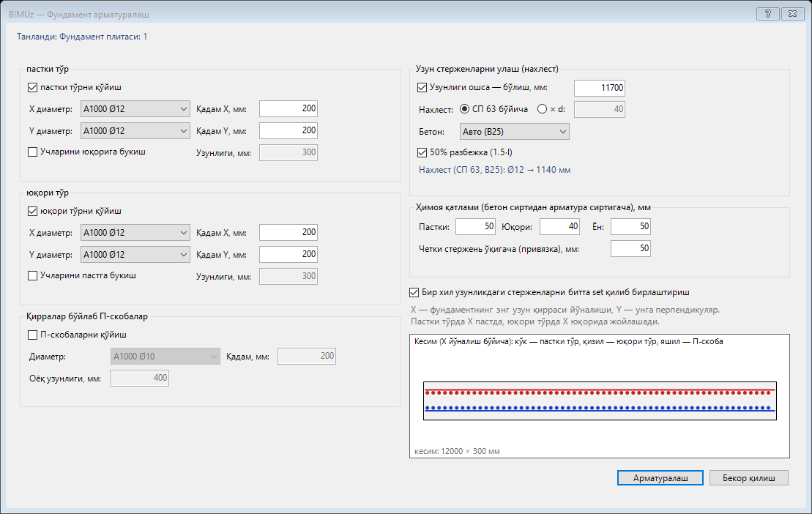The height and width of the screenshot is (514, 812).
Task: Toggle the 'пастки тўрни қўйиш' checkbox
Action: point(33,87)
